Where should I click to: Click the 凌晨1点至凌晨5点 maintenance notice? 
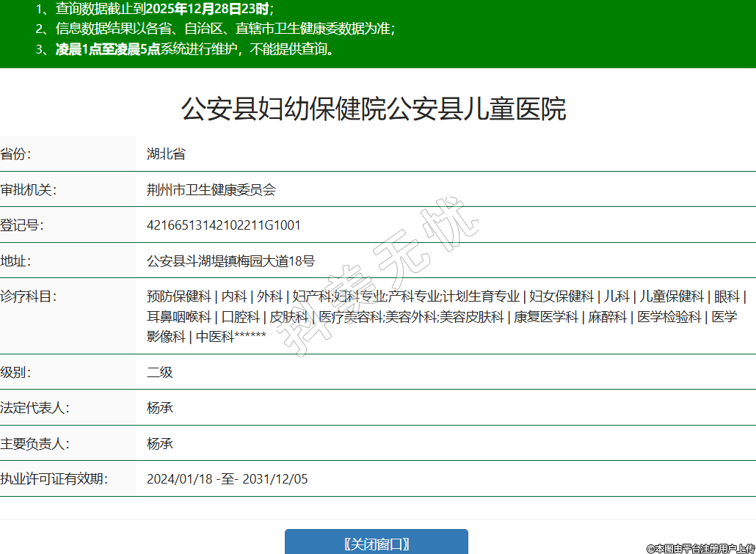click(x=108, y=50)
